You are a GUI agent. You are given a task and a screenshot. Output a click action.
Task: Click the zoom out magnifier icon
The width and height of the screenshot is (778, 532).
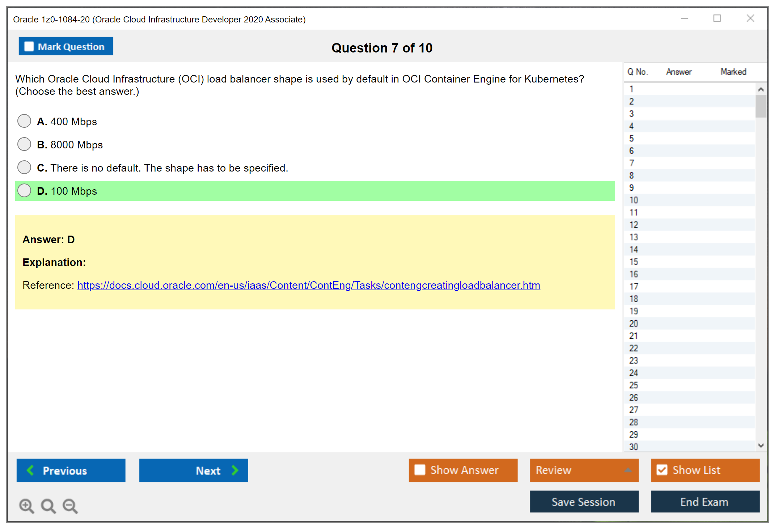[x=70, y=506]
